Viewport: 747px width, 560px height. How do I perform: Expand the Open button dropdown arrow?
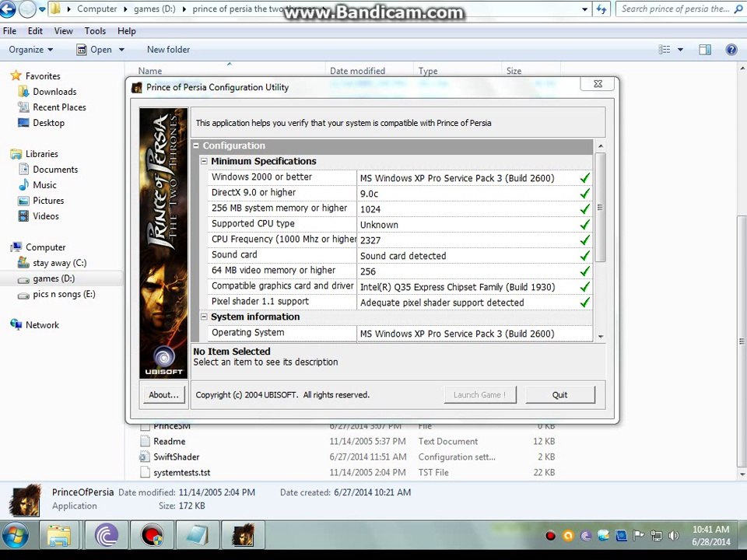point(121,50)
